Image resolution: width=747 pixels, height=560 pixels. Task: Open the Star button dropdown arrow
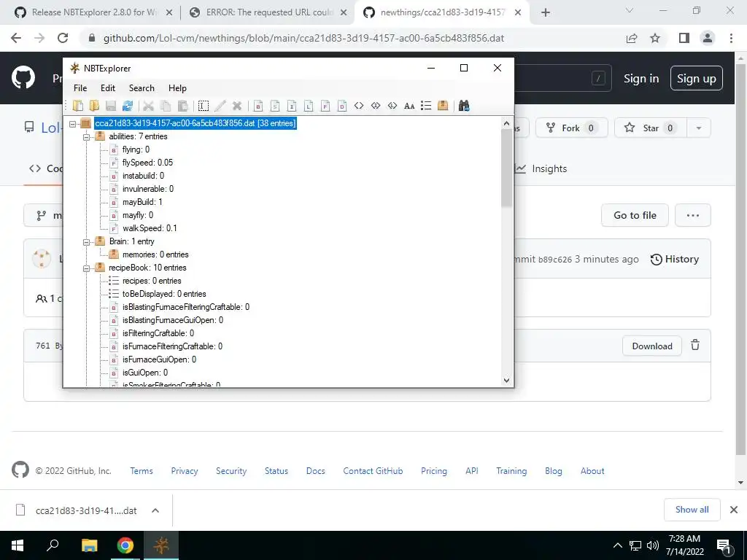pos(698,128)
